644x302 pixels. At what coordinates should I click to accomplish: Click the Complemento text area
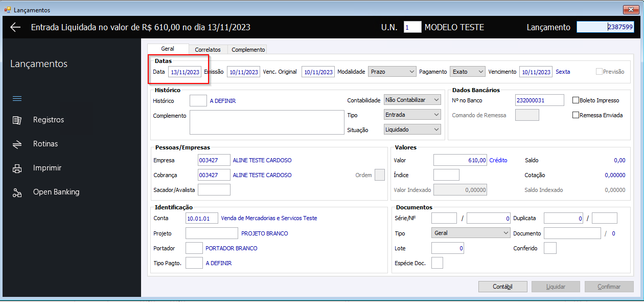(x=267, y=122)
